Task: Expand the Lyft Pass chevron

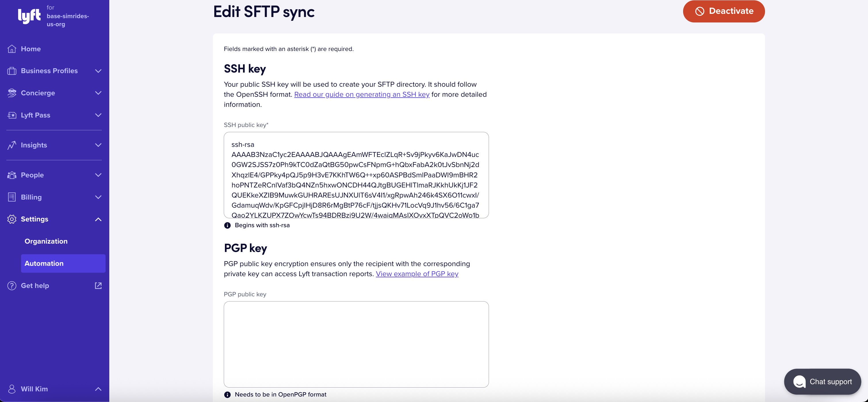Action: 98,115
